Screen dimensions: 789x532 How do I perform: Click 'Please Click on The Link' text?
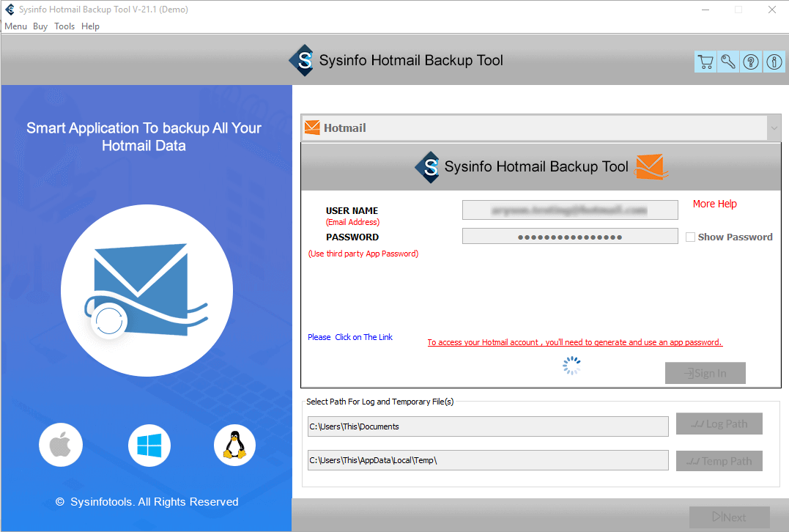pyautogui.click(x=350, y=337)
